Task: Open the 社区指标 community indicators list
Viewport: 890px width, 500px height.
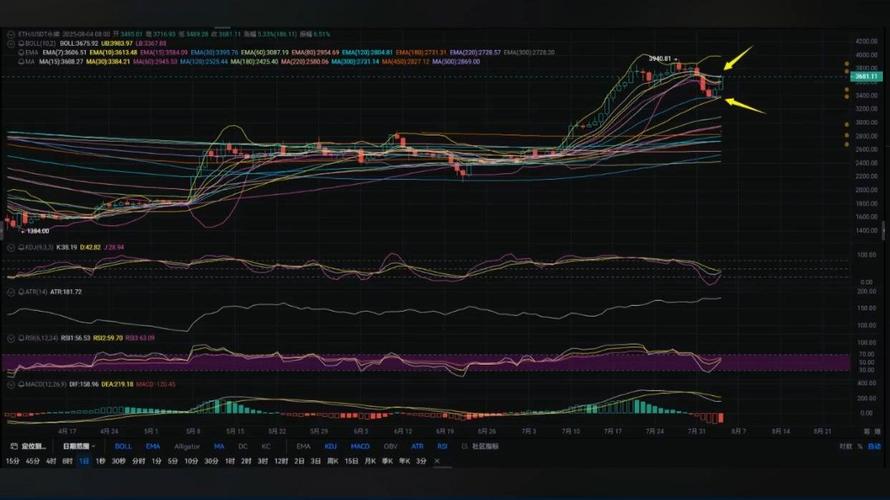Action: click(x=489, y=446)
